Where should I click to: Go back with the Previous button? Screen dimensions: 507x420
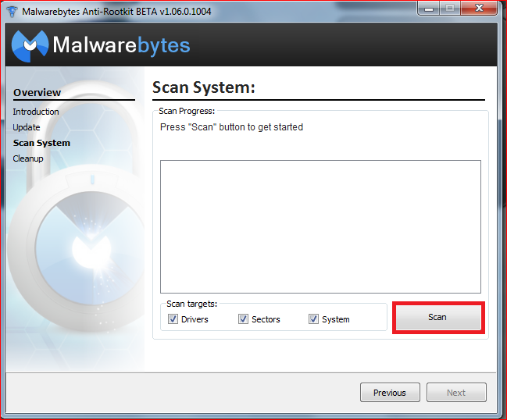390,393
